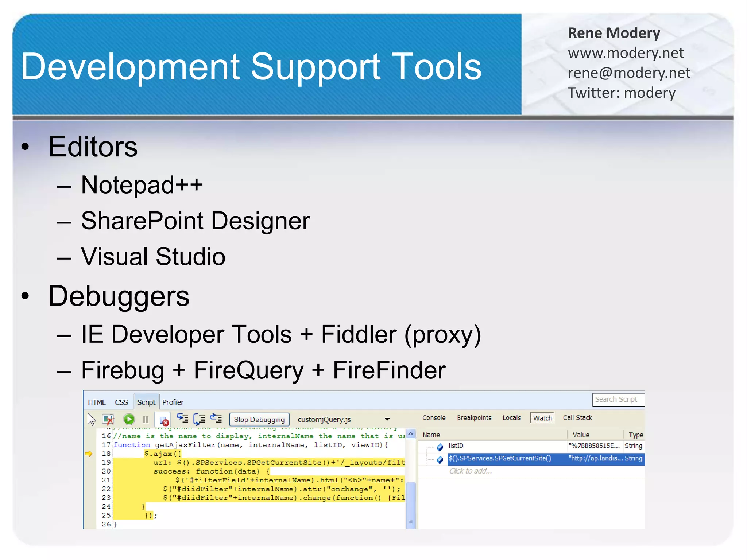Click the 'Development Support Tools' title
The width and height of the screenshot is (747, 560).
[x=251, y=67]
